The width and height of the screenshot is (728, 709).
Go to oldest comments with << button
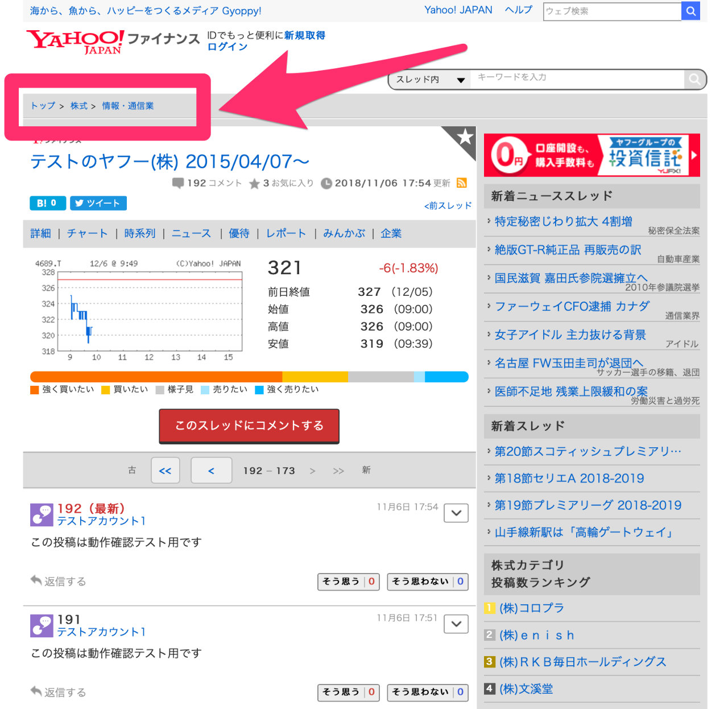click(x=165, y=471)
